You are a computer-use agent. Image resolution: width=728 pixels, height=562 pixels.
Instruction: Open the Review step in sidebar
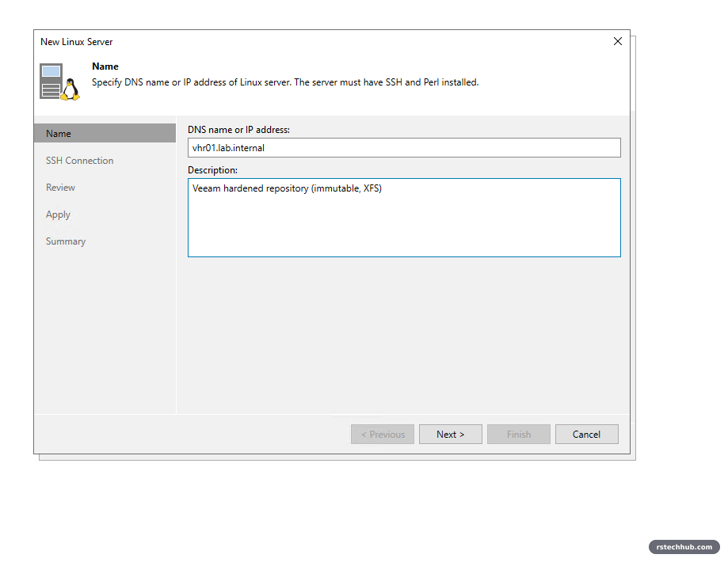(x=60, y=188)
